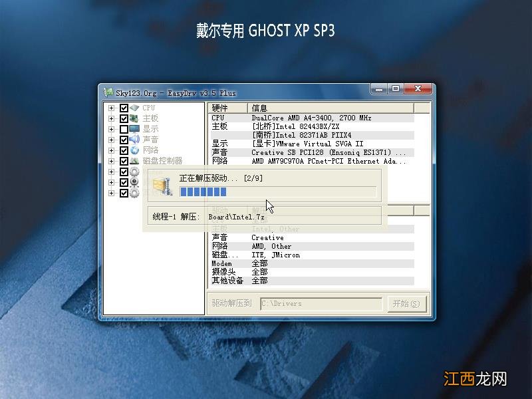Click the C:\Drivers path input field
Viewport: 532px width, 399px height.
321,303
